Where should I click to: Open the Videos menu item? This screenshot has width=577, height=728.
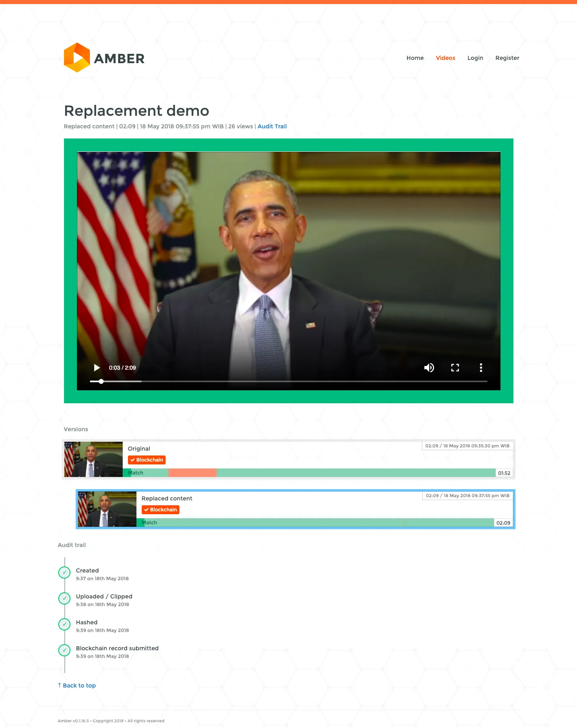(445, 58)
